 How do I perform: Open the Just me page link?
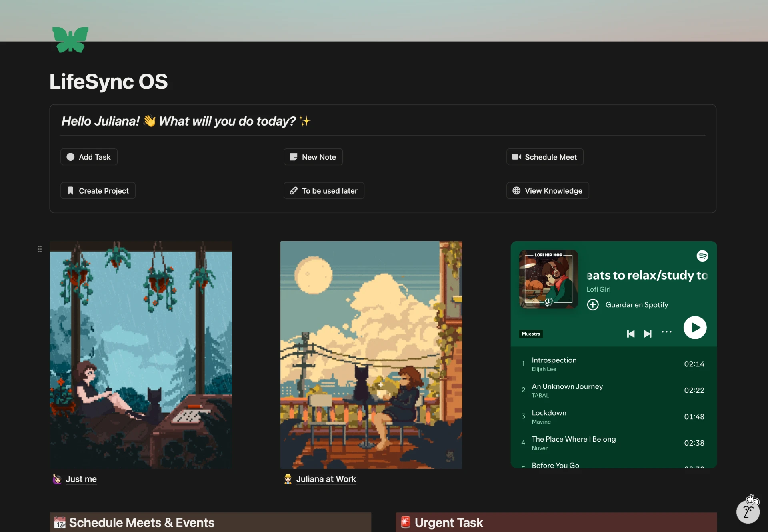81,479
